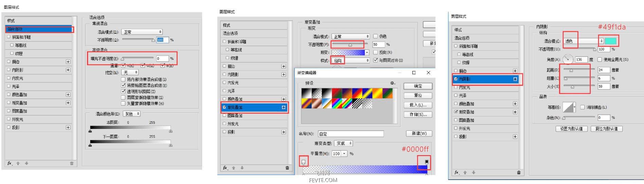Enable 图层蒙版隐藏效果 checkbox
This screenshot has height=184, width=644.
tap(123, 97)
